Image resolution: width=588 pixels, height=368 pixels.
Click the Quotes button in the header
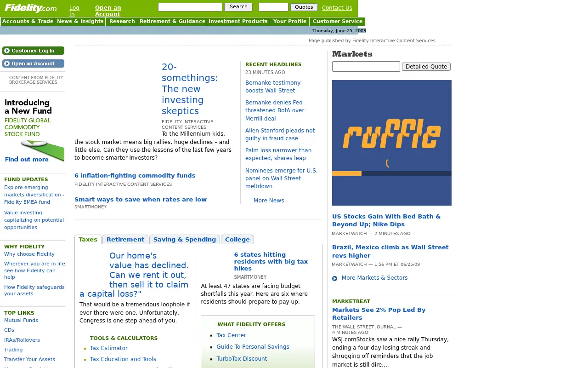click(304, 7)
